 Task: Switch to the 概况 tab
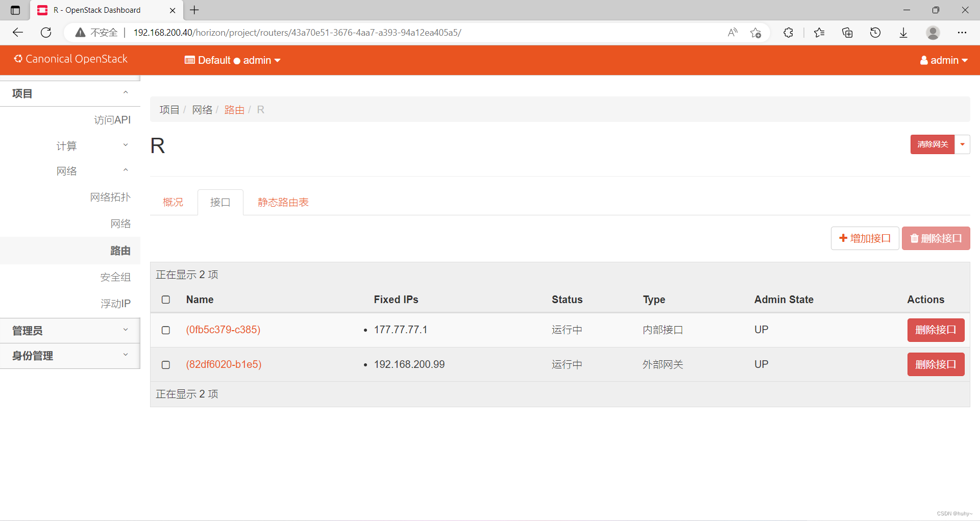[x=173, y=202]
